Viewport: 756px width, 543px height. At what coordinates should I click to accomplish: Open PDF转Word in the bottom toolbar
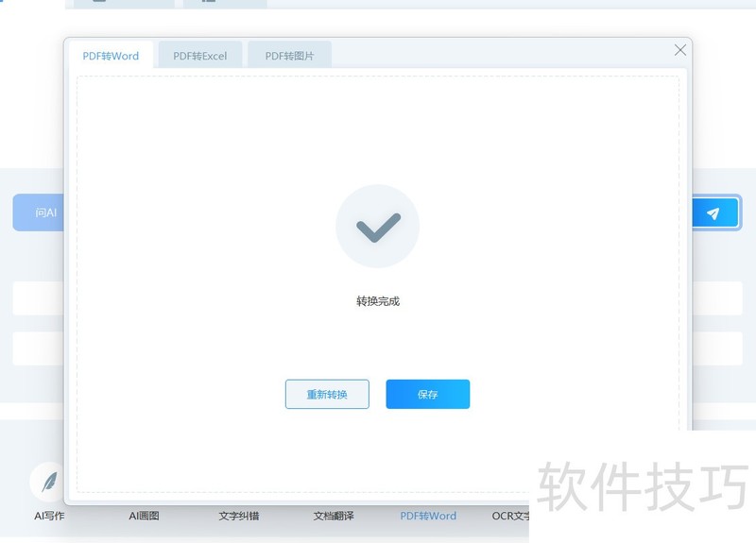428,517
